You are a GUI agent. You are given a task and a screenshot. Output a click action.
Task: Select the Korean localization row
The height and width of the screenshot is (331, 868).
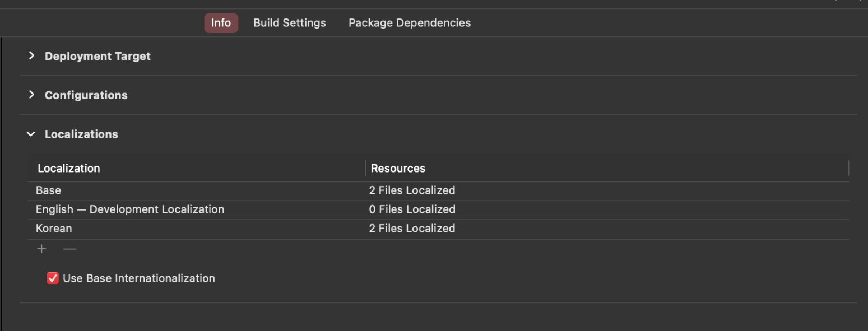coord(438,229)
